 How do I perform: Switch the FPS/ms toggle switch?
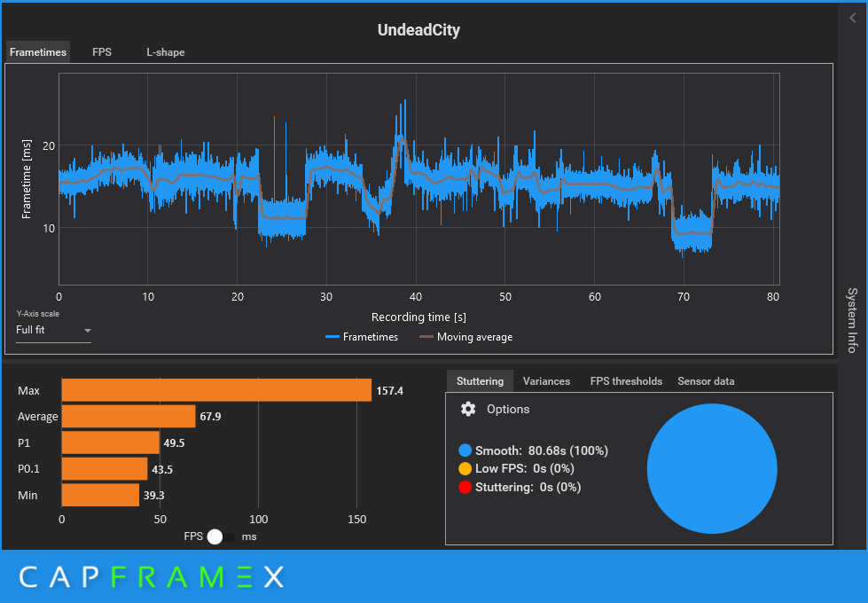pos(221,536)
